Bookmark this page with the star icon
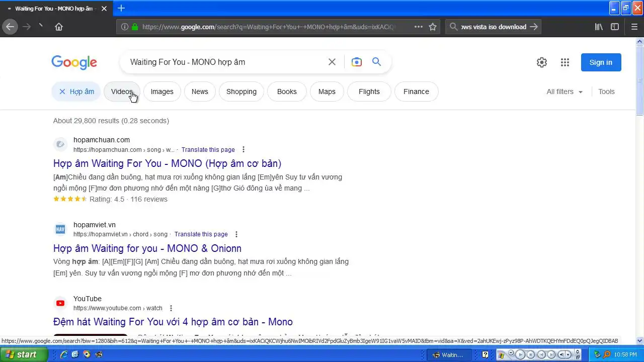 pos(433,27)
